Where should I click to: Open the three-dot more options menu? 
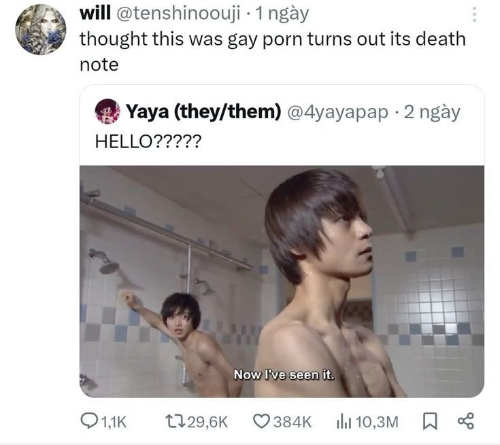click(x=474, y=15)
